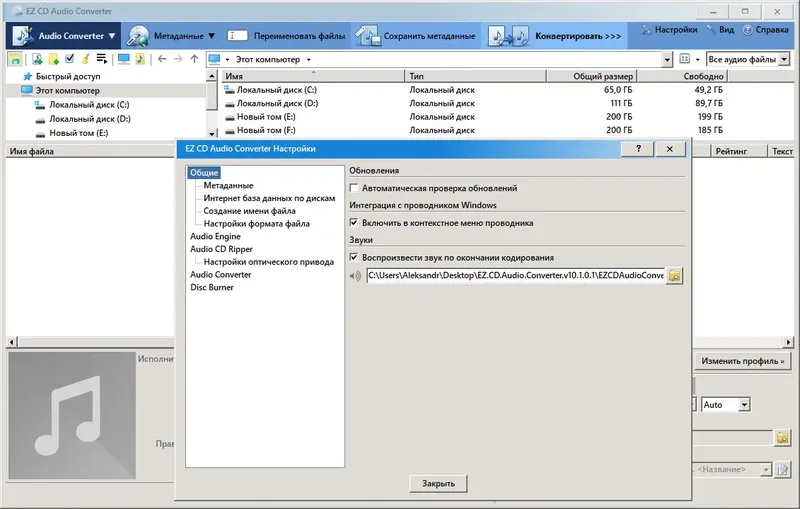The height and width of the screenshot is (509, 800).
Task: Select Метаданные in the settings tree
Action: click(228, 186)
